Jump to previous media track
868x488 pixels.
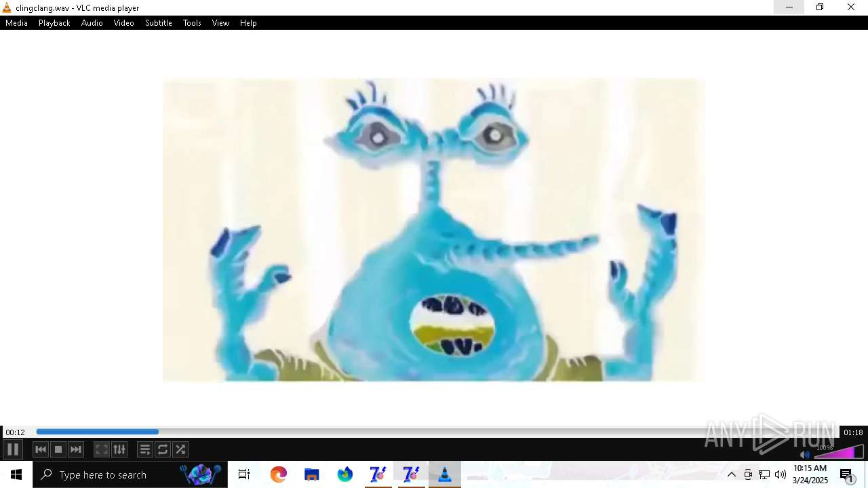[x=41, y=449]
